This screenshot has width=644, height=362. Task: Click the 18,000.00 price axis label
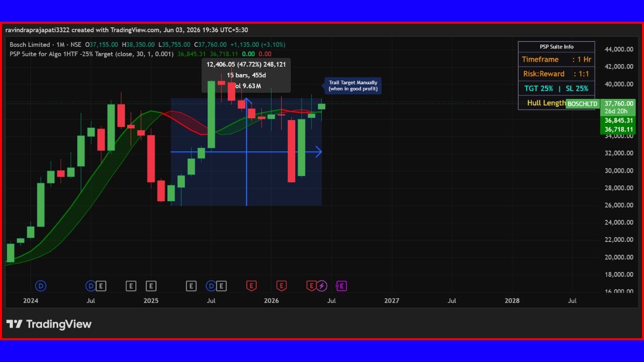(x=619, y=275)
